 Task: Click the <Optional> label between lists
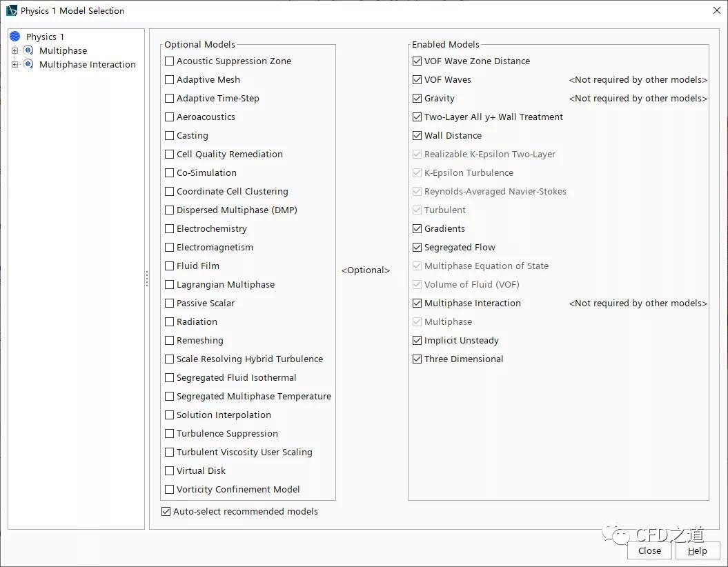pos(366,270)
